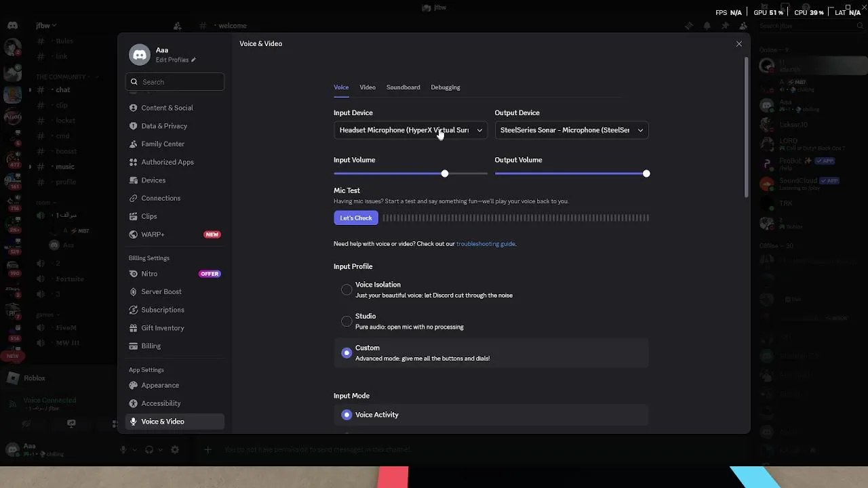Image resolution: width=868 pixels, height=488 pixels.
Task: Open Authorized Apps settings
Action: [175, 162]
